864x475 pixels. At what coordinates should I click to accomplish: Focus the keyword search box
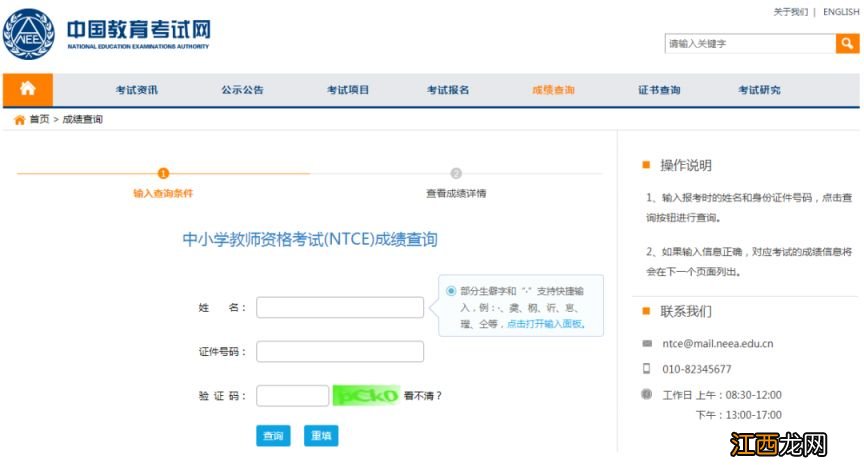coord(750,44)
